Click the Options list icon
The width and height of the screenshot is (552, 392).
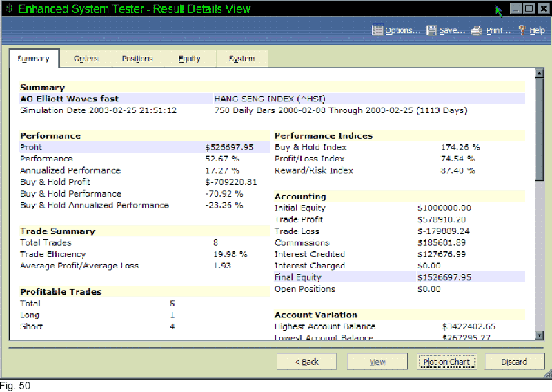click(377, 30)
